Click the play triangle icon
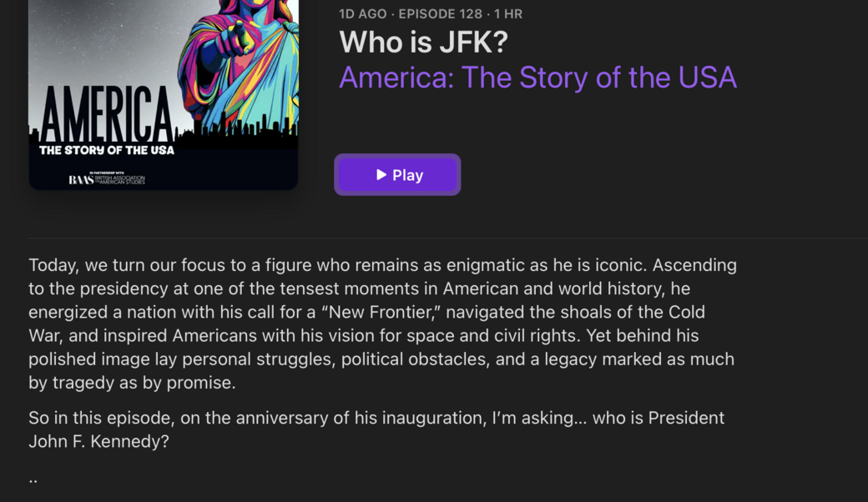 click(x=381, y=175)
